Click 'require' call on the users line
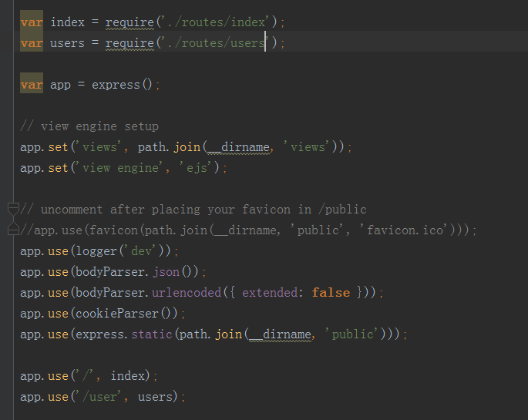The image size is (528, 420). pos(129,43)
